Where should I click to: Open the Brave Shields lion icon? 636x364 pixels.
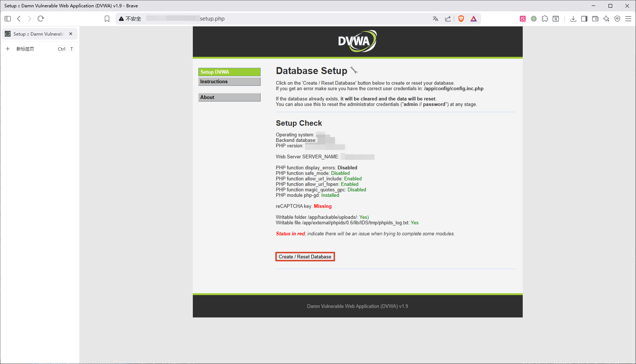pos(461,19)
